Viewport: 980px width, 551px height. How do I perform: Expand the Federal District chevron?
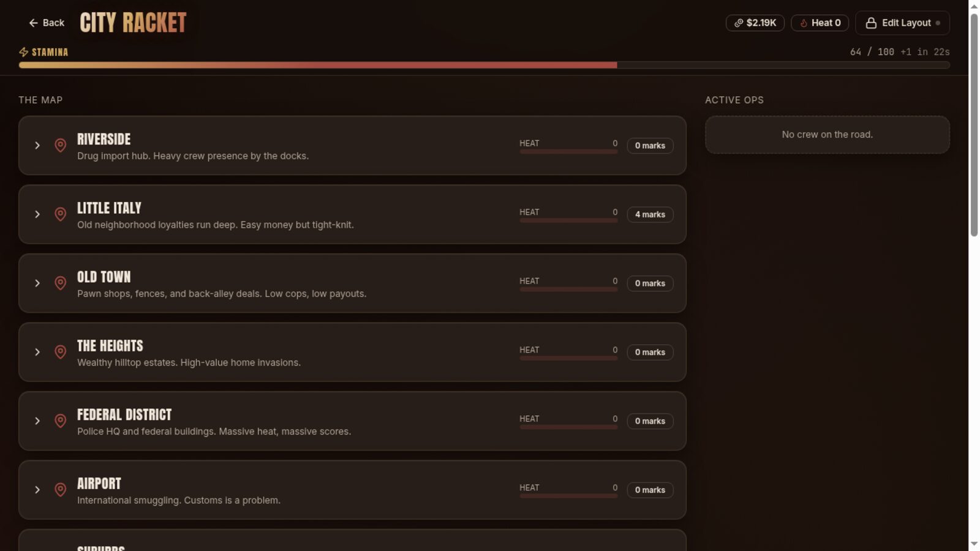[37, 421]
